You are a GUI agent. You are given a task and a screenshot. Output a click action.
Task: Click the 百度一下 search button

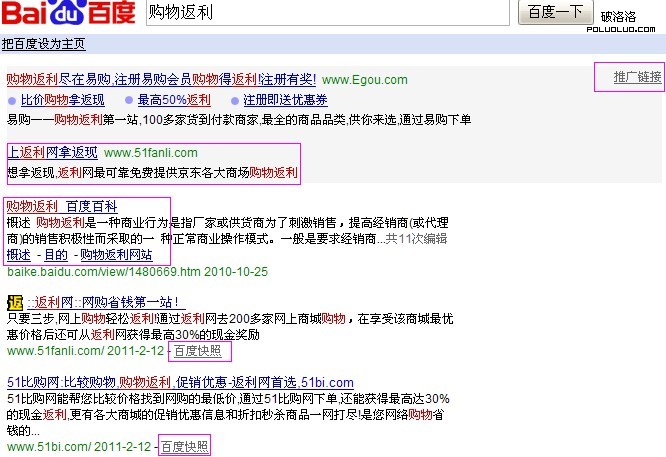(x=555, y=12)
